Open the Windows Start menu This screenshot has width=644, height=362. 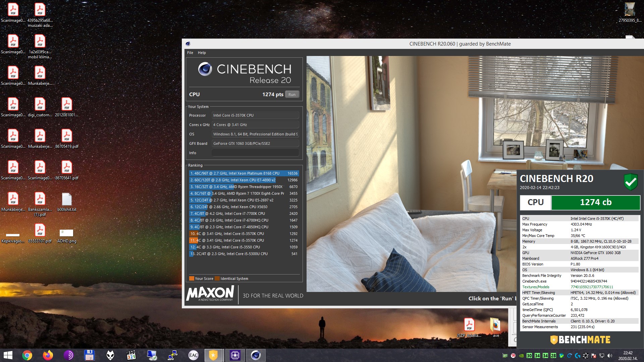8,355
